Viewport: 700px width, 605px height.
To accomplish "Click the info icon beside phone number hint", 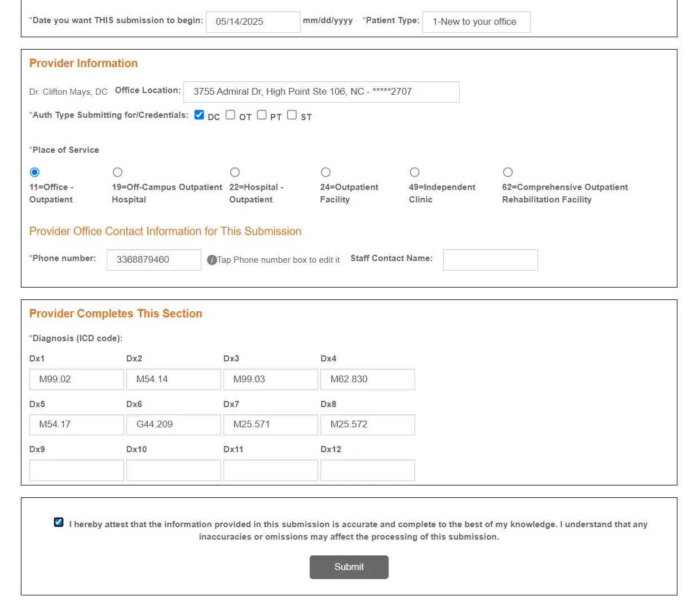I will (212, 260).
